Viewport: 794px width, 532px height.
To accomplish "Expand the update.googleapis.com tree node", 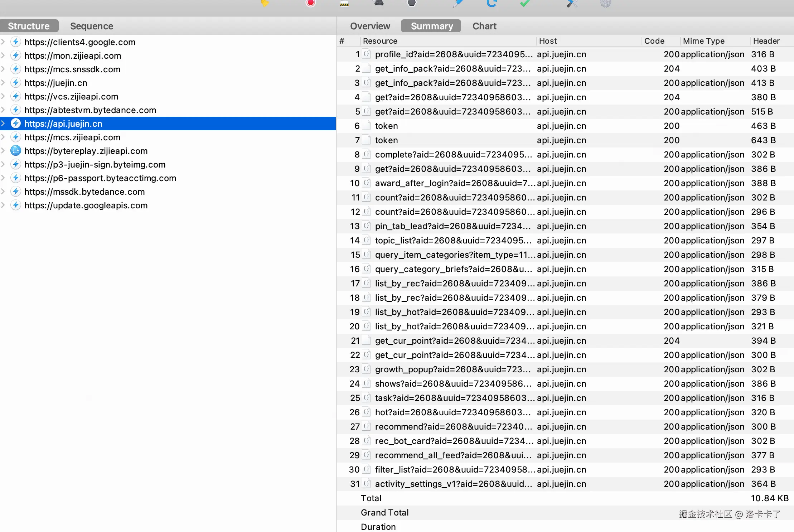I will tap(3, 205).
